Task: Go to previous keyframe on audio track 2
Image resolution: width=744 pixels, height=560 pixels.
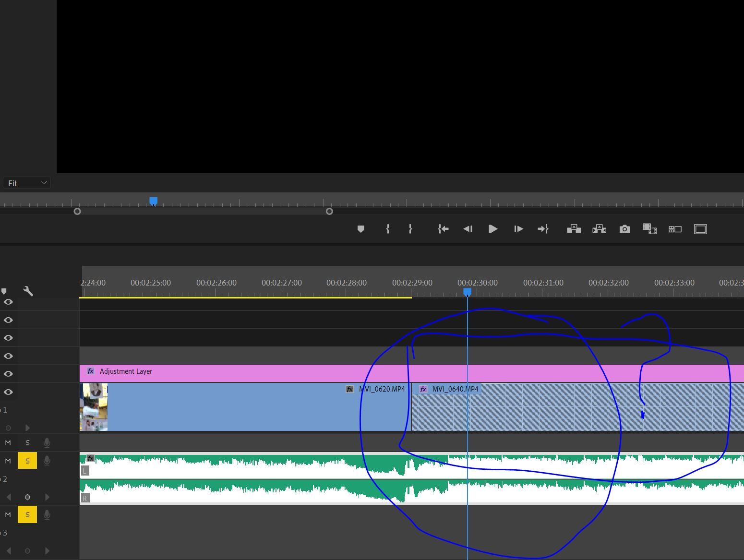Action: tap(8, 497)
